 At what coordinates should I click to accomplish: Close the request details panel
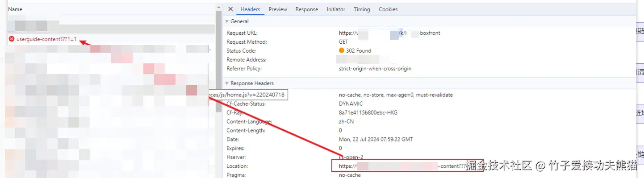[x=230, y=9]
